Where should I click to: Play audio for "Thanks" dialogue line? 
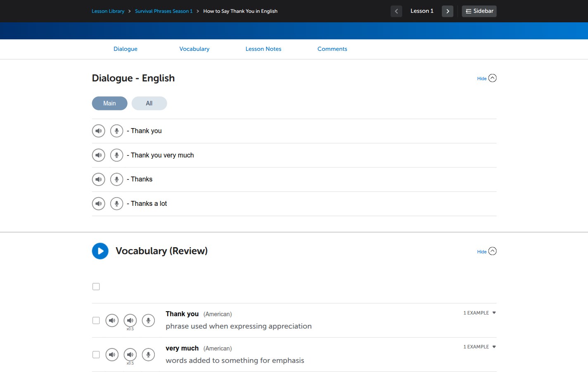(x=98, y=179)
